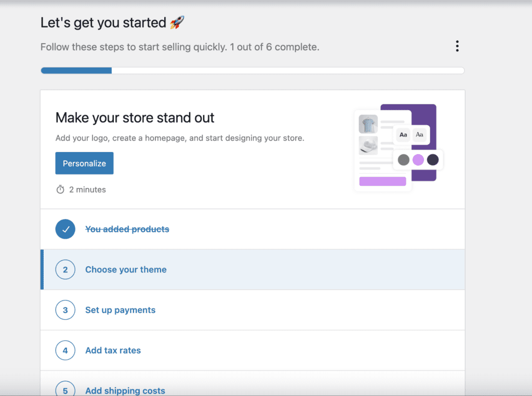Select the highlighted Choose your theme row
Image resolution: width=532 pixels, height=396 pixels.
point(252,269)
